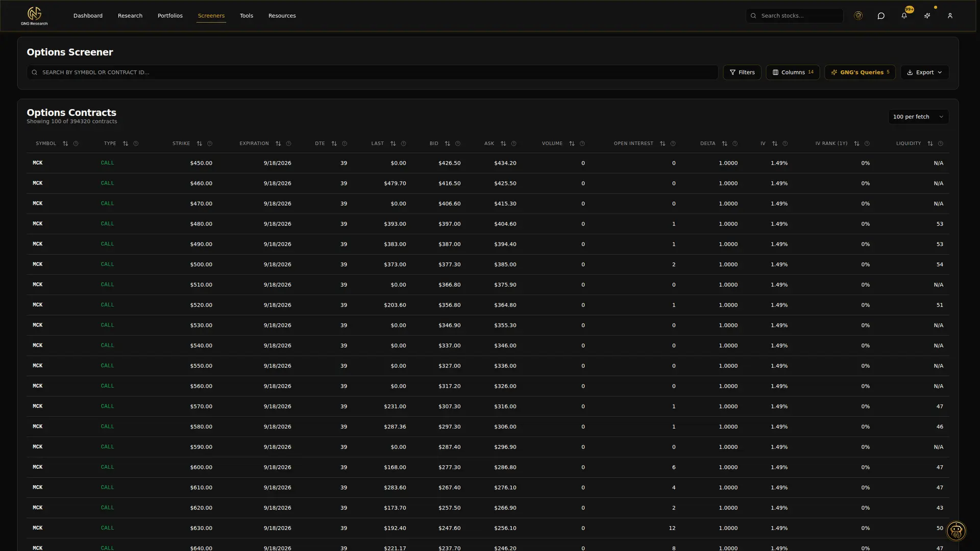Click the $426.50 bid value

coord(449,163)
